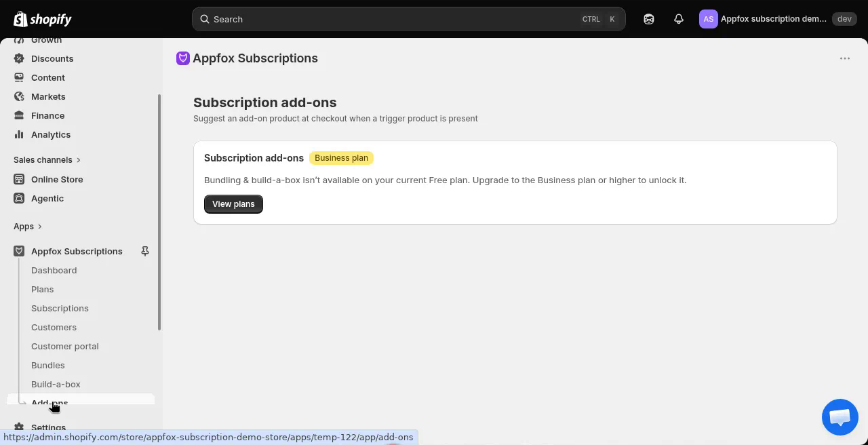Screen dimensions: 868x445
Task: Open the Plans page
Action: (42, 289)
